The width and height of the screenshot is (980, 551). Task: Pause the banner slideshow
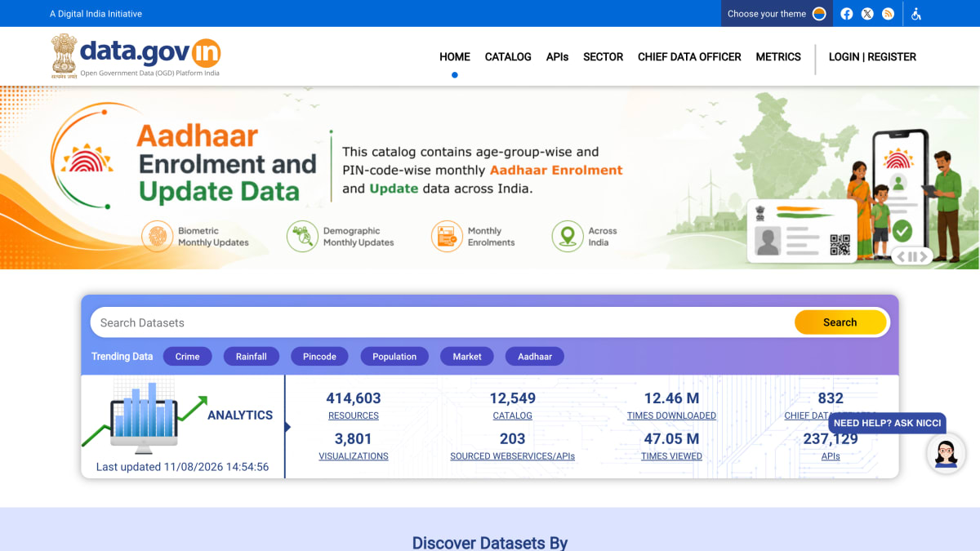tap(912, 256)
